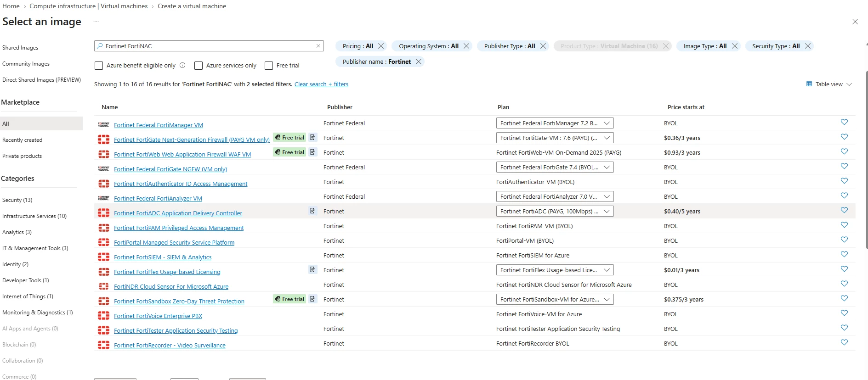Open Fortinet Federal FortiGate 7.4 plan dropdown
Screen dimensions: 868x380
pyautogui.click(x=555, y=167)
